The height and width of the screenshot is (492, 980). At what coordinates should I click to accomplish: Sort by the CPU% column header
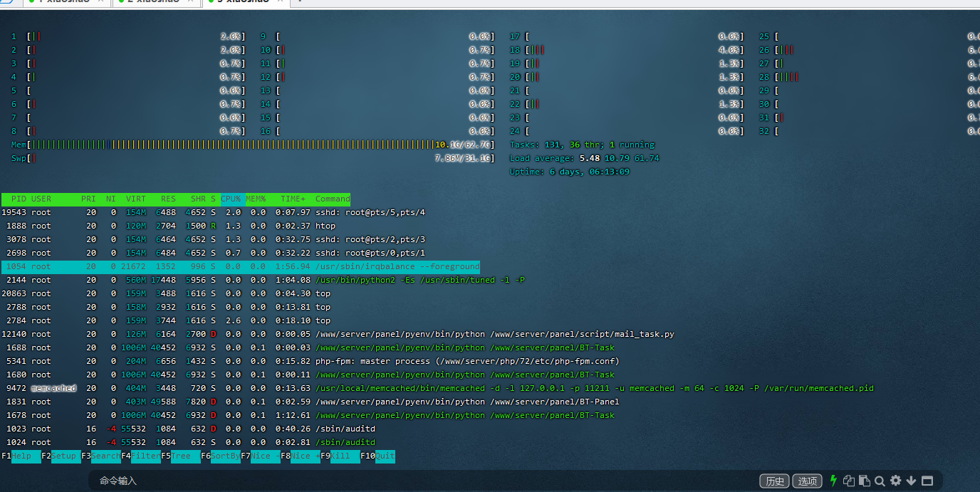pyautogui.click(x=231, y=199)
